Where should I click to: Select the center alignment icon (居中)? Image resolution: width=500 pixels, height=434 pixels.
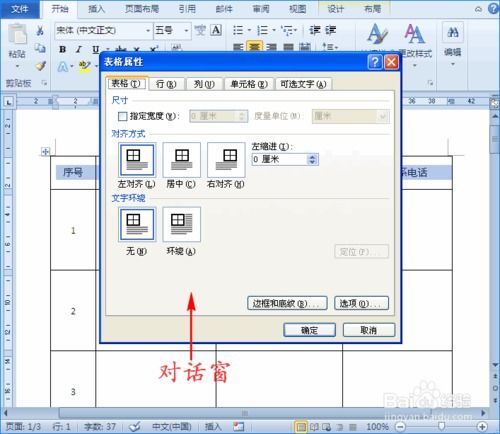pyautogui.click(x=182, y=160)
